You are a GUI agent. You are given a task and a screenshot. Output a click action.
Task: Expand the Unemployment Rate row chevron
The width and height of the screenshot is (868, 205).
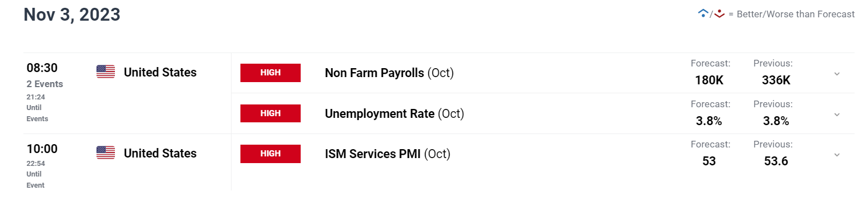coord(837,114)
